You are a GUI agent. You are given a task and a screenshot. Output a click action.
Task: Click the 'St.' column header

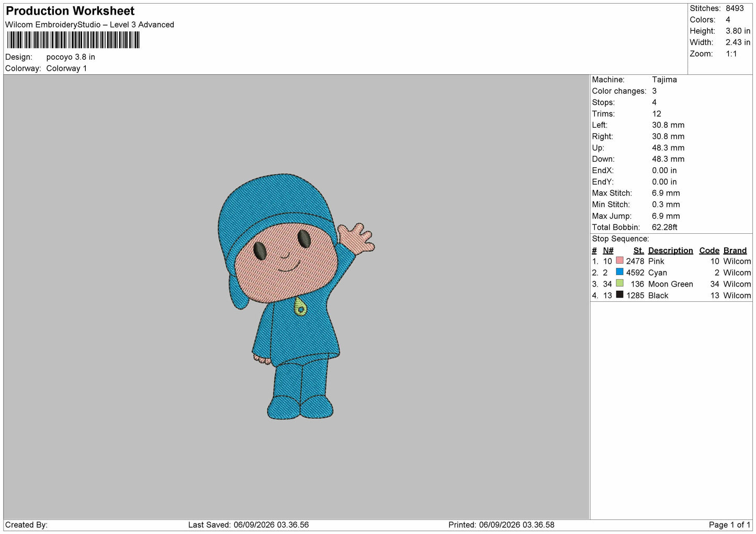click(x=638, y=251)
